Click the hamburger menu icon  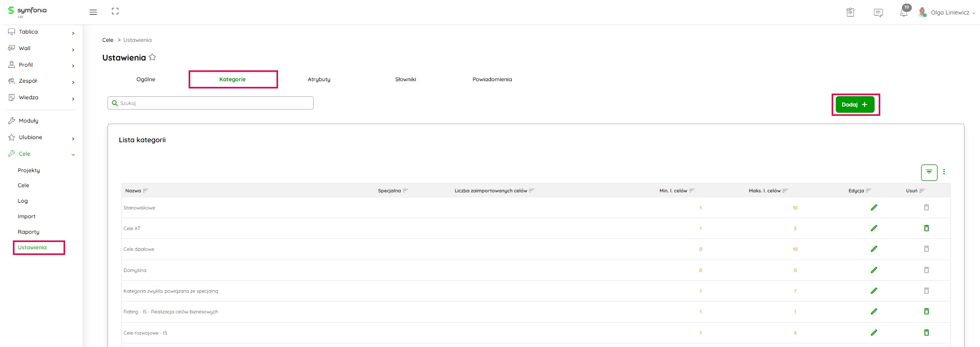click(93, 12)
